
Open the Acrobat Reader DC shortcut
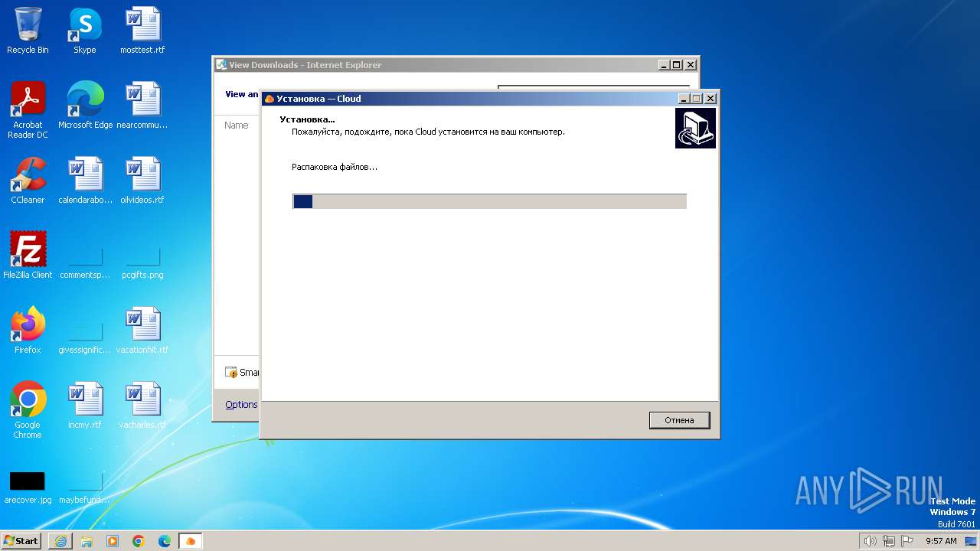[x=28, y=110]
